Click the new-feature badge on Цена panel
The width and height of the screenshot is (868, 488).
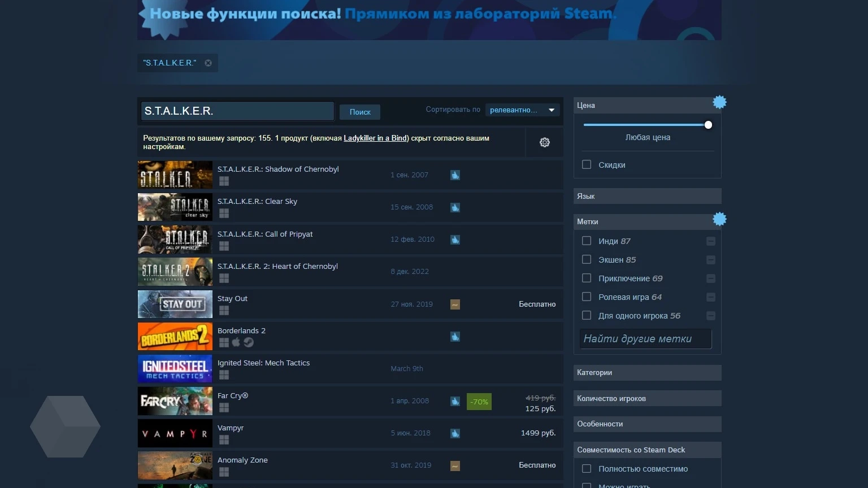pos(719,102)
